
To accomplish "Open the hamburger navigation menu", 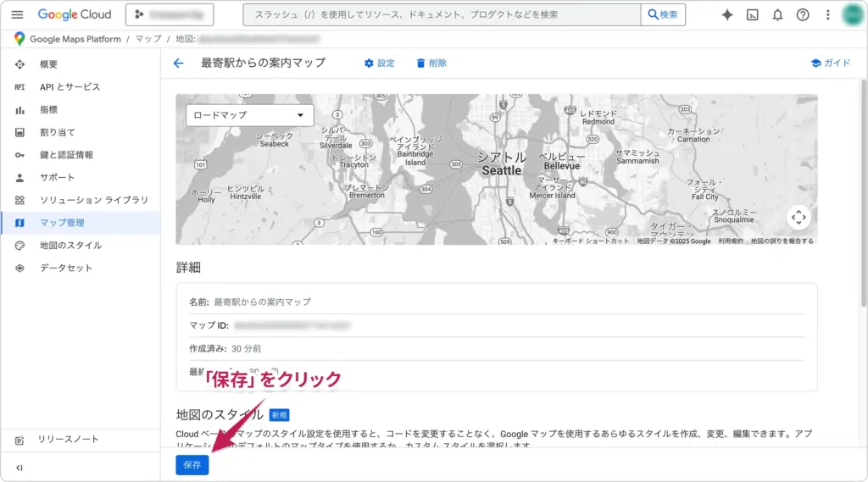I will [17, 15].
